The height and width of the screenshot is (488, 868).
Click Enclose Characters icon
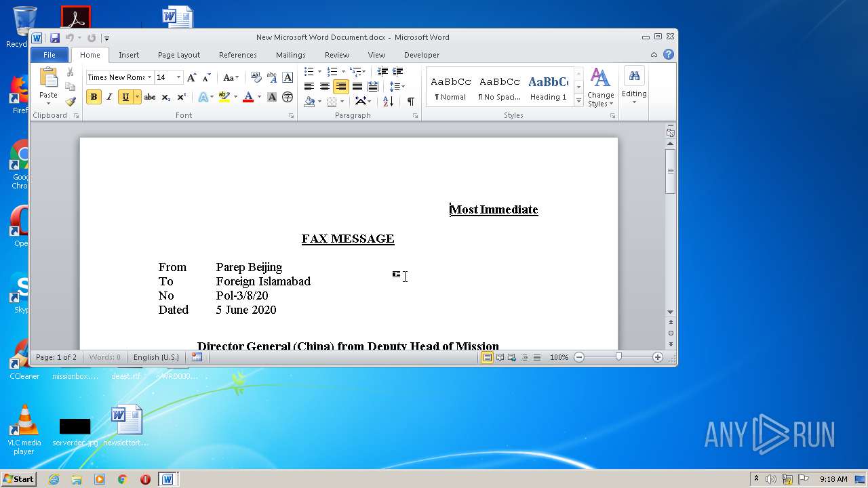[288, 97]
